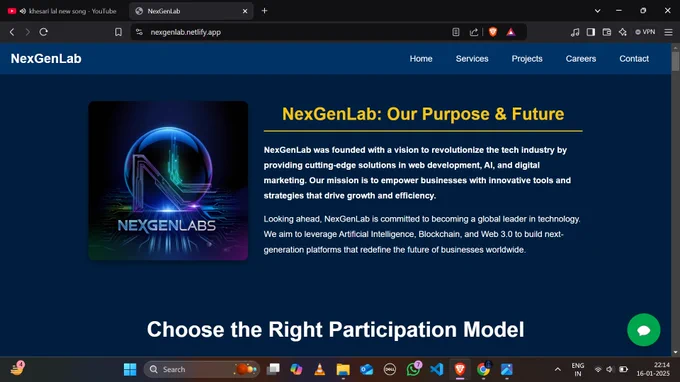Open the tab search dropdown chevron
This screenshot has height=382, width=680.
pyautogui.click(x=597, y=11)
